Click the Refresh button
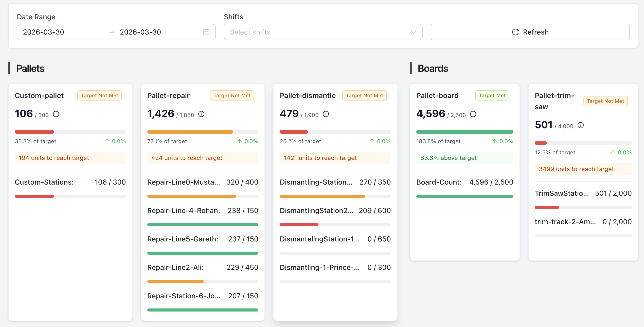 pos(530,32)
